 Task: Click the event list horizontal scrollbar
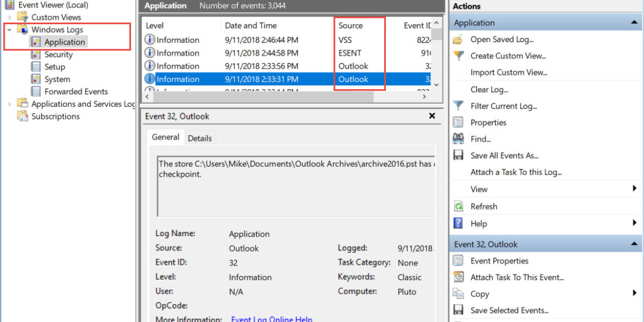pos(284,97)
